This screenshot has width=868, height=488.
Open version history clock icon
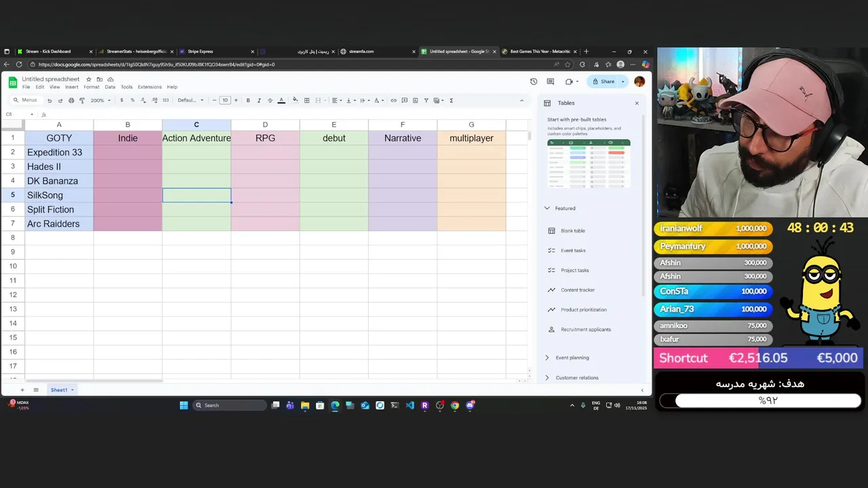(534, 81)
